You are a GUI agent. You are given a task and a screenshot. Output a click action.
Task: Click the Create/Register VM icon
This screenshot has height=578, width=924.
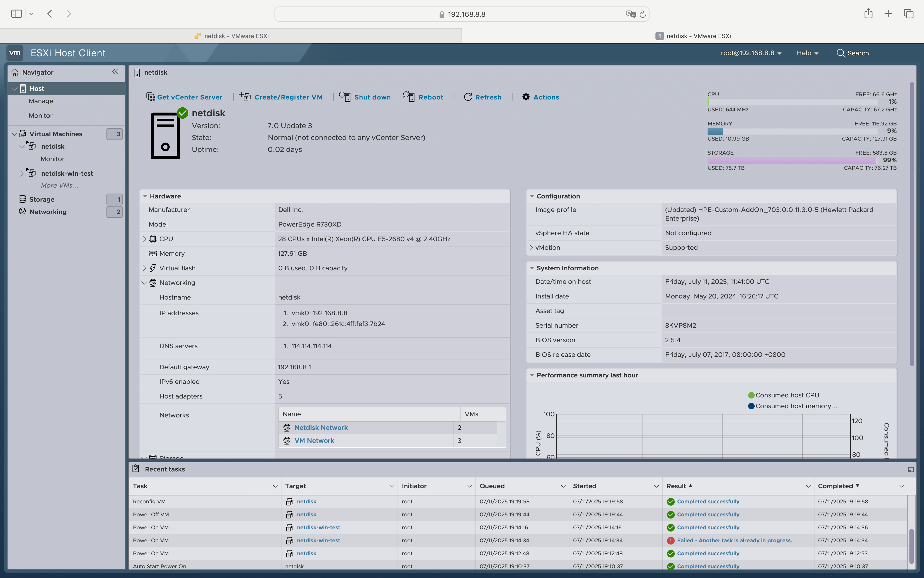tap(245, 96)
